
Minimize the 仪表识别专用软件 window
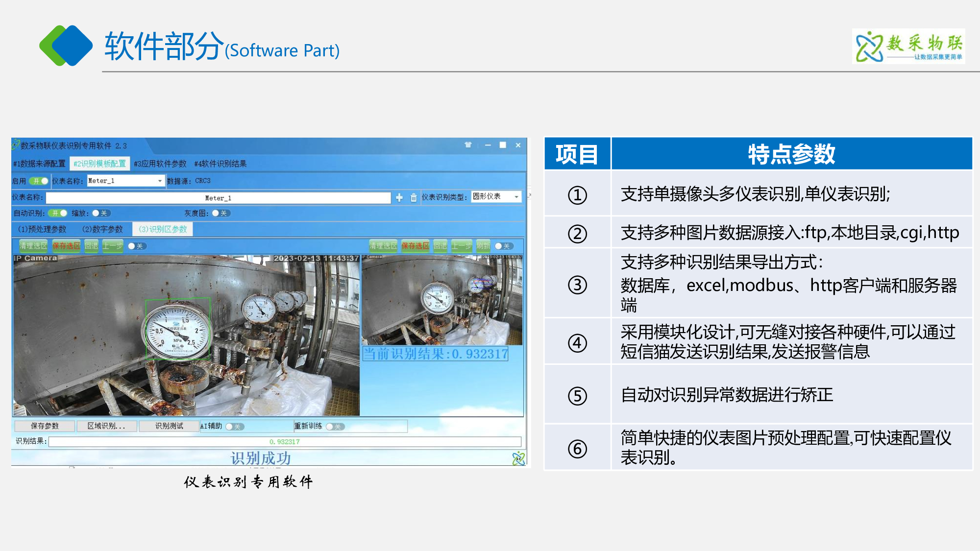[488, 145]
